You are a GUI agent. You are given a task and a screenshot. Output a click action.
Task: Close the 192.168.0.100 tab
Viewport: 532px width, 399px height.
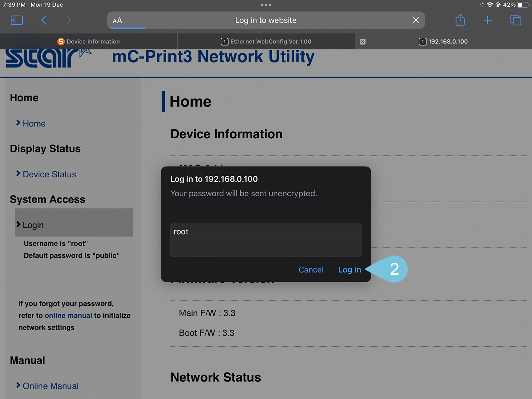tap(362, 42)
